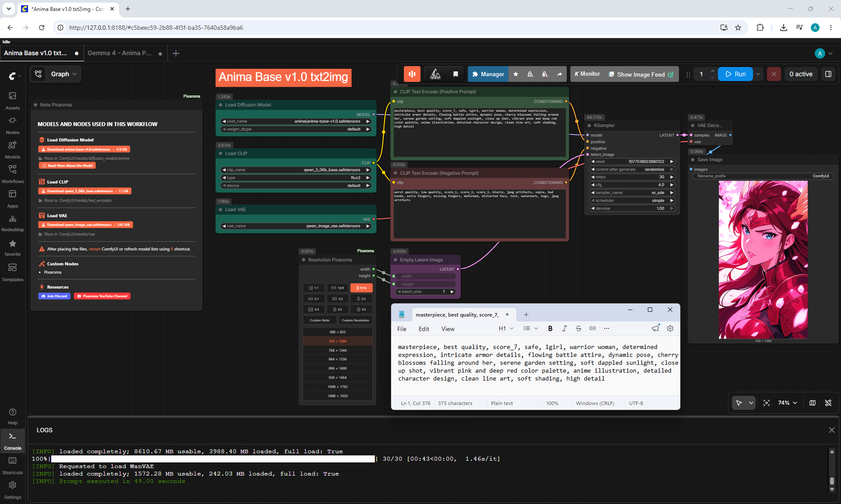Toggle the right side panel icon

point(828,74)
